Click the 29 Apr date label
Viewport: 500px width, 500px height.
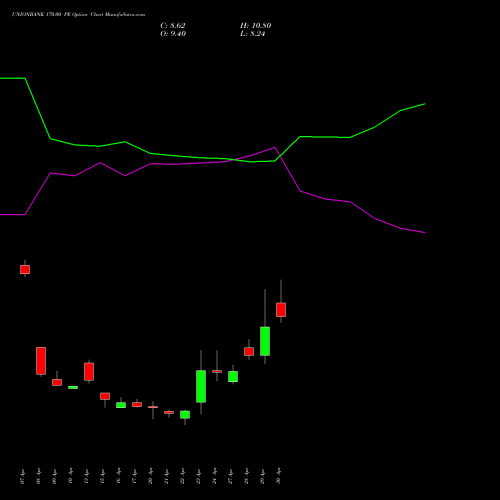[x=262, y=476]
